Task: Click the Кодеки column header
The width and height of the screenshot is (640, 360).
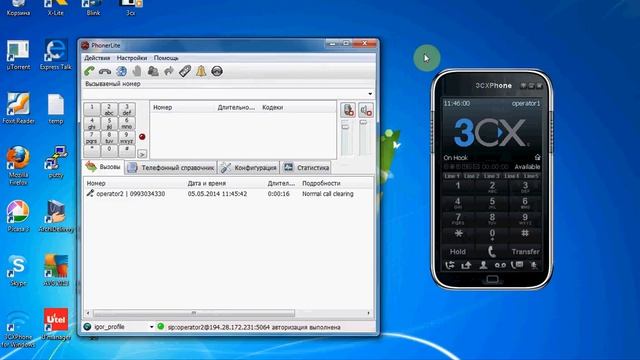Action: pos(273,107)
